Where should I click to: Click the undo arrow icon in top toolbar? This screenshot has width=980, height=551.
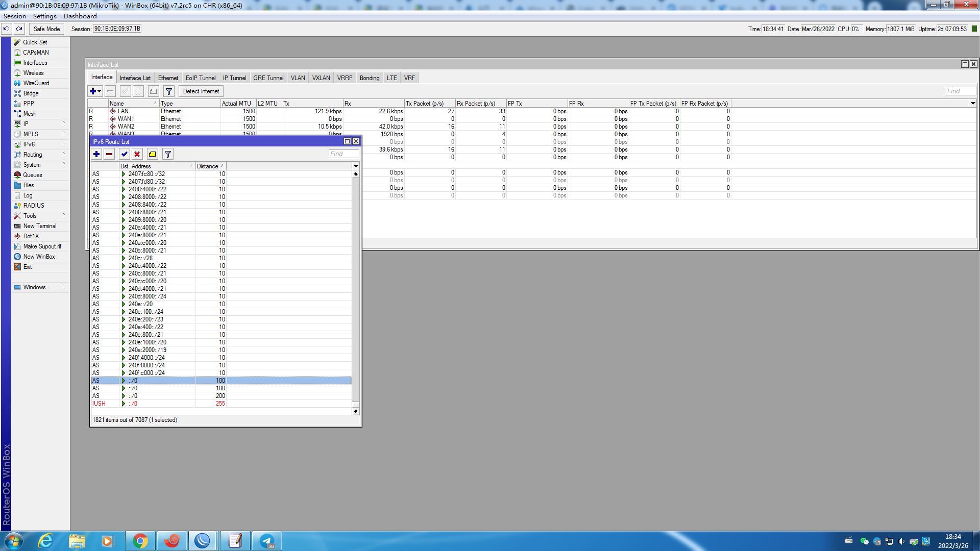click(x=7, y=29)
